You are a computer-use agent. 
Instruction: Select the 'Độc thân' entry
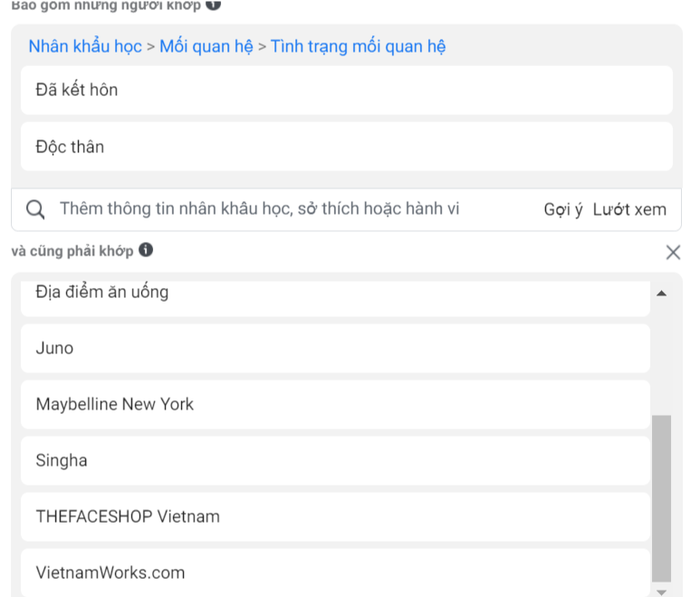(346, 146)
